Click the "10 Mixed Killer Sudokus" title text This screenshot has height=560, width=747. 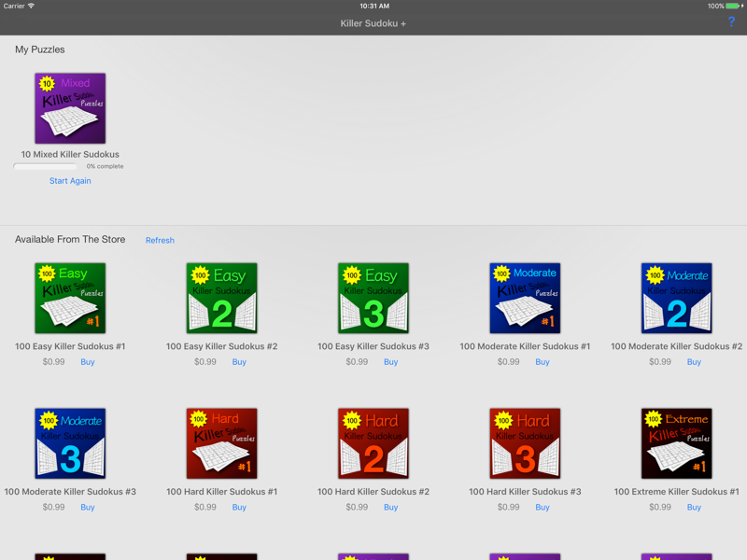[x=70, y=154]
